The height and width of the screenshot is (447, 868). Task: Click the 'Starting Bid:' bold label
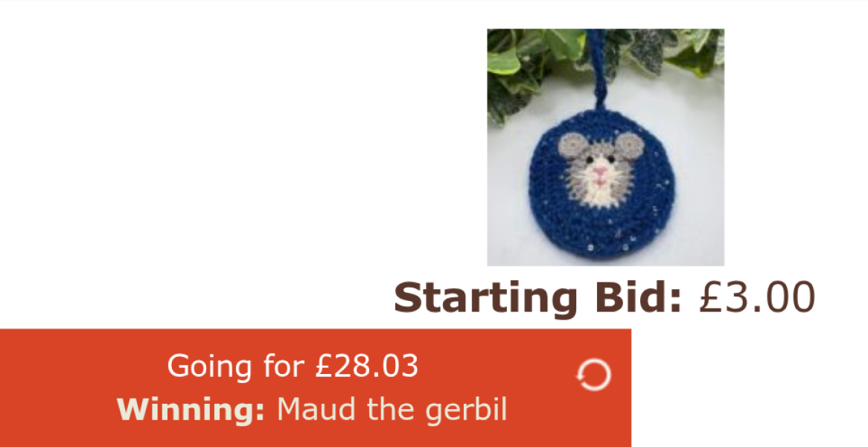click(537, 298)
